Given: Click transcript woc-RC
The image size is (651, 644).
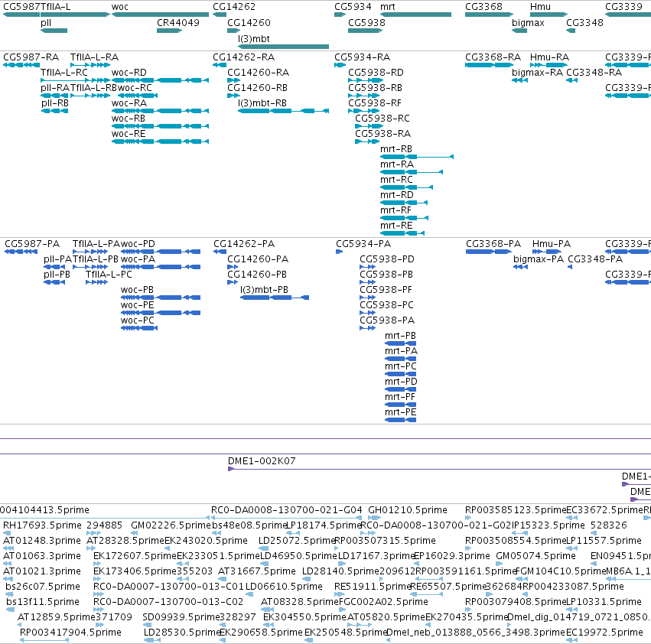Looking at the screenshot, I should point(138,96).
